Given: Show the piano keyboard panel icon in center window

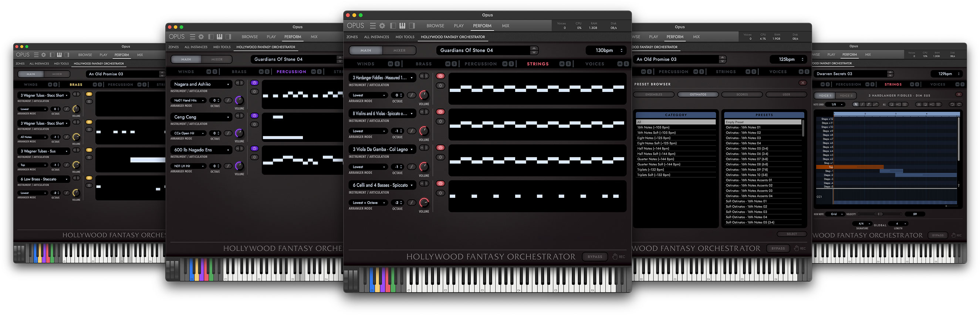Looking at the screenshot, I should [x=402, y=26].
